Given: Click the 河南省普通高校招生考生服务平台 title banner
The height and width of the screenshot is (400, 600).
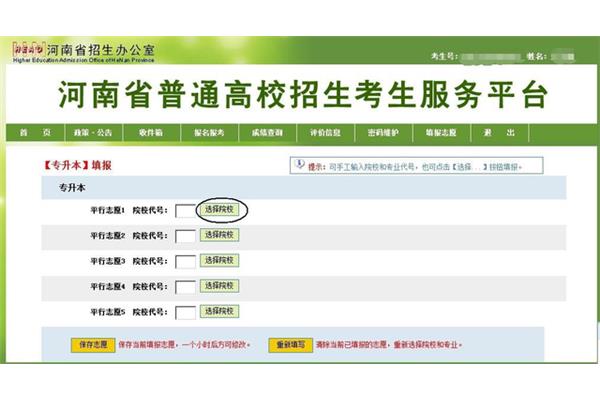Looking at the screenshot, I should [303, 95].
